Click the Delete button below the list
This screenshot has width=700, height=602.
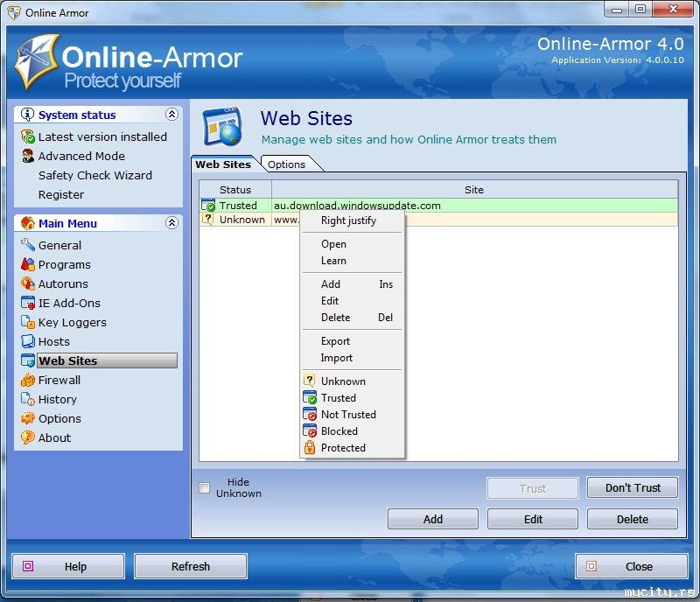632,519
